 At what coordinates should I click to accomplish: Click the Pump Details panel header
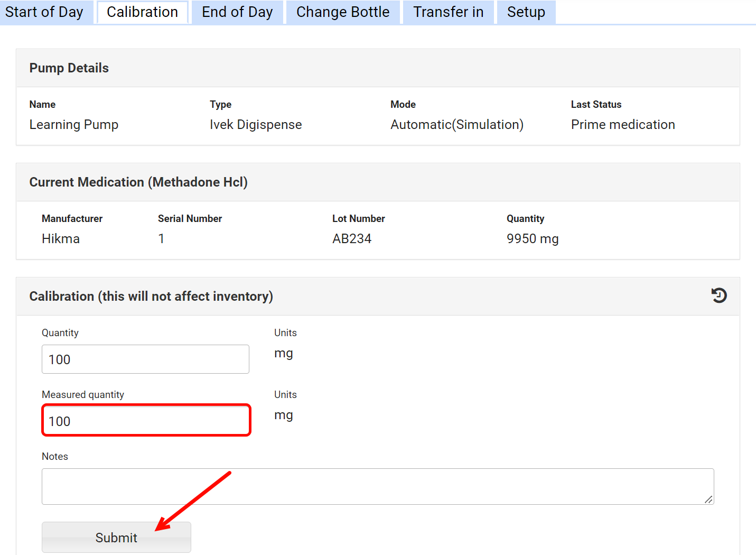pyautogui.click(x=69, y=68)
